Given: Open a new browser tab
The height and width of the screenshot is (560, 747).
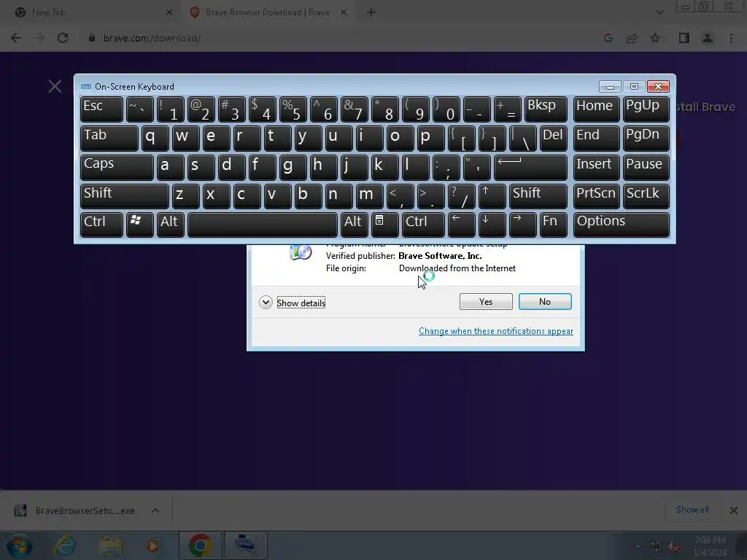Looking at the screenshot, I should 371,13.
